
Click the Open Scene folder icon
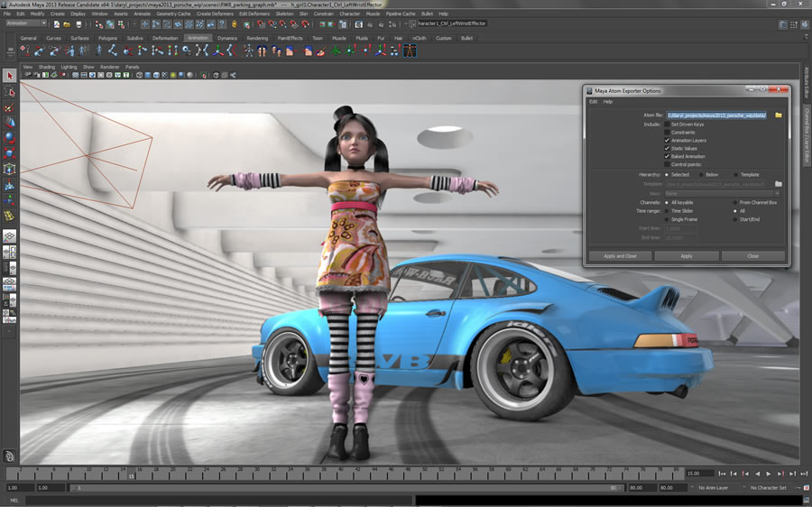[x=68, y=24]
